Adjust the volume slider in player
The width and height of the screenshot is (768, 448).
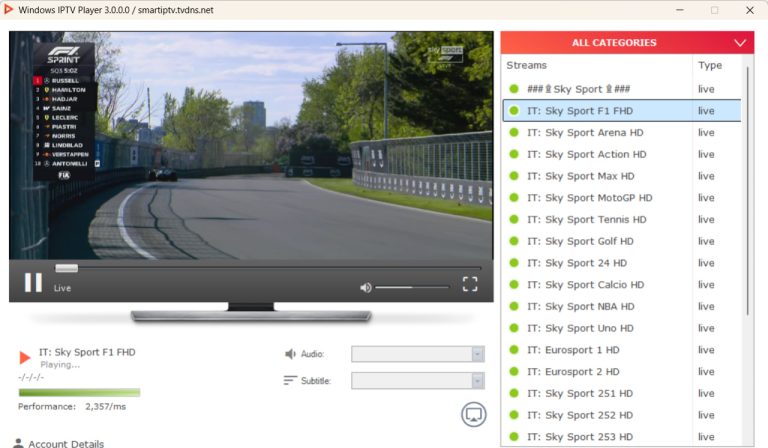(412, 287)
